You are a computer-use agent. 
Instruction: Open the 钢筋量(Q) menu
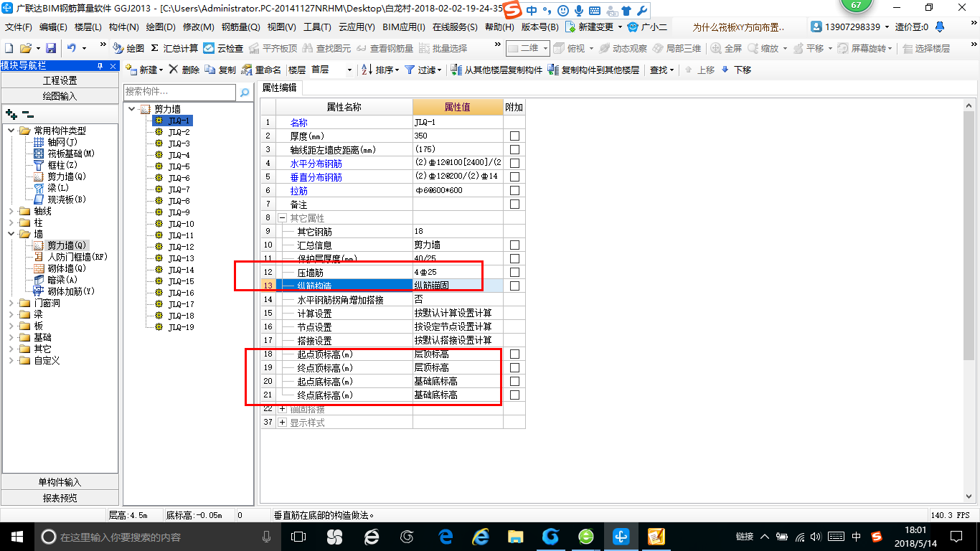pos(240,27)
